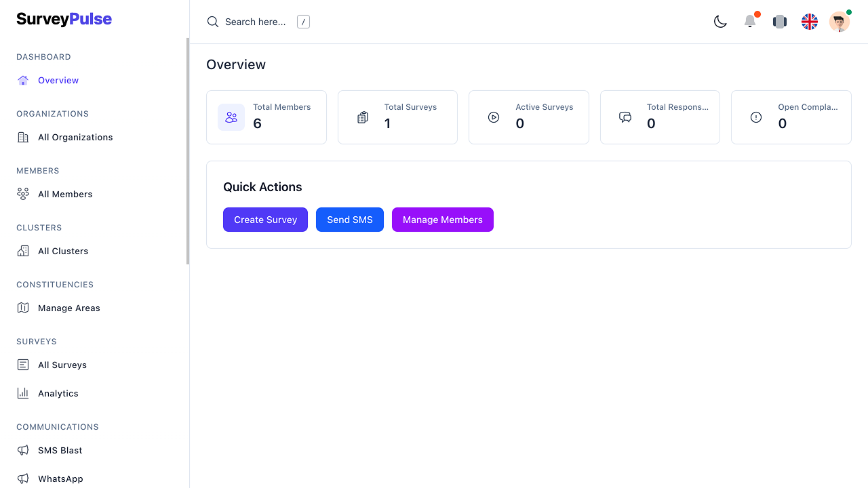Click the Total Members people icon
The image size is (868, 488).
click(x=231, y=117)
